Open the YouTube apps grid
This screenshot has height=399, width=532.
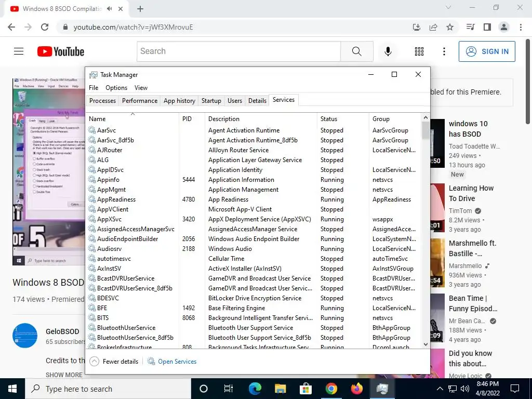tap(419, 51)
